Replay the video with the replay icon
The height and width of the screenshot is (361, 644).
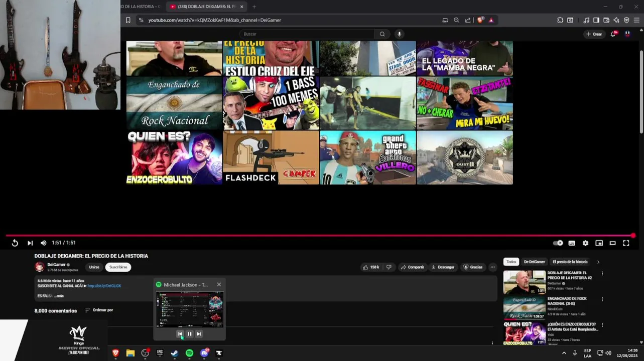coord(15,243)
